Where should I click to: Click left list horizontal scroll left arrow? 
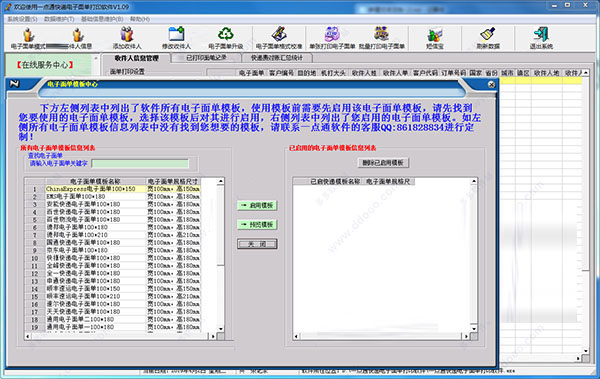pos(28,336)
